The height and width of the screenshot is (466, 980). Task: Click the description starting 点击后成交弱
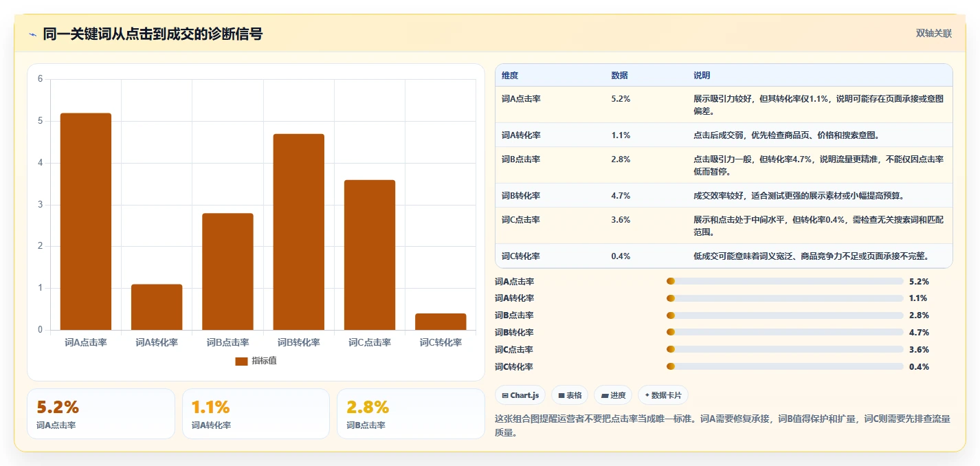coord(786,135)
